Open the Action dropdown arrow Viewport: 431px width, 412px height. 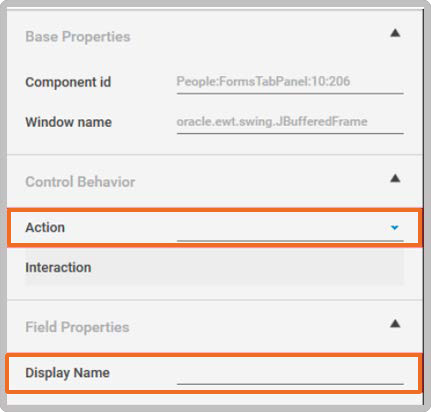395,228
